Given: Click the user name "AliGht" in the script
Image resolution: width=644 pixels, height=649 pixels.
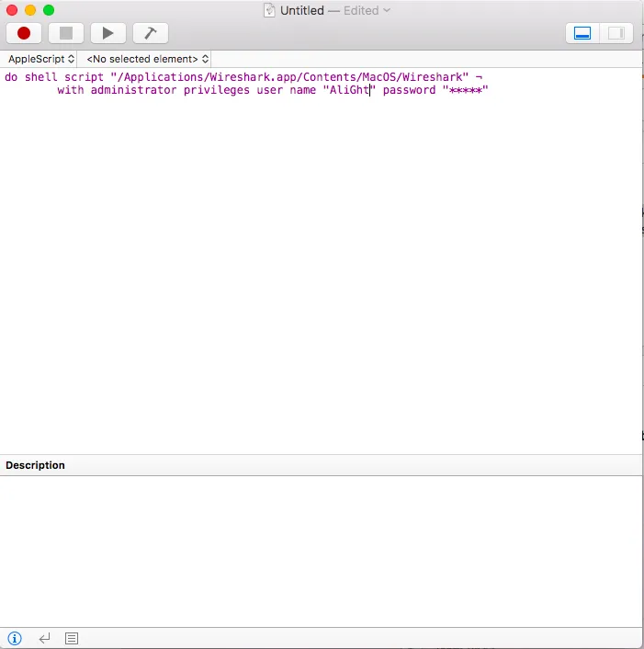Looking at the screenshot, I should click(349, 90).
